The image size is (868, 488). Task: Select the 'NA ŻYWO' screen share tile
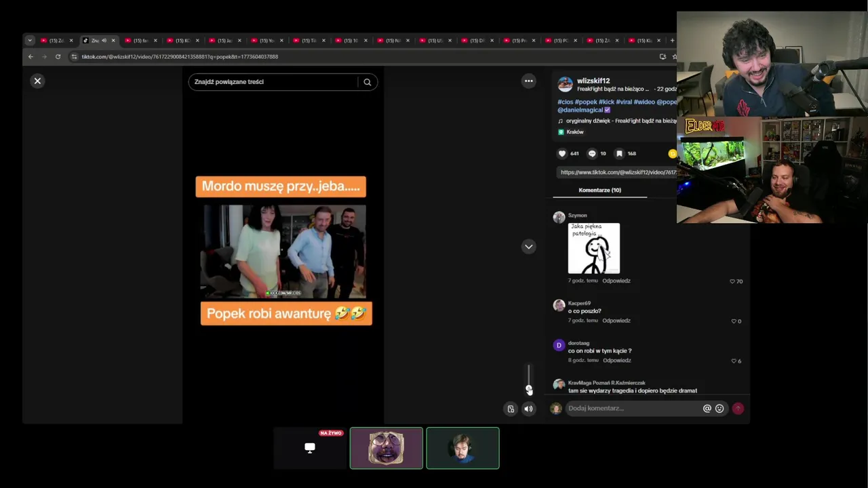click(310, 448)
